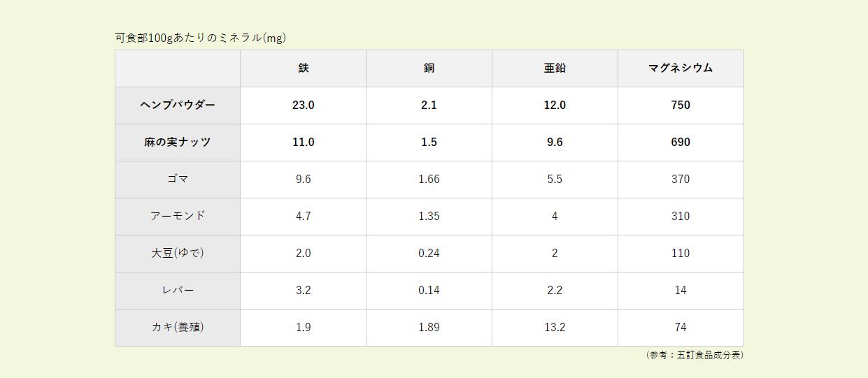Click the almond magnesium value 310

point(680,216)
